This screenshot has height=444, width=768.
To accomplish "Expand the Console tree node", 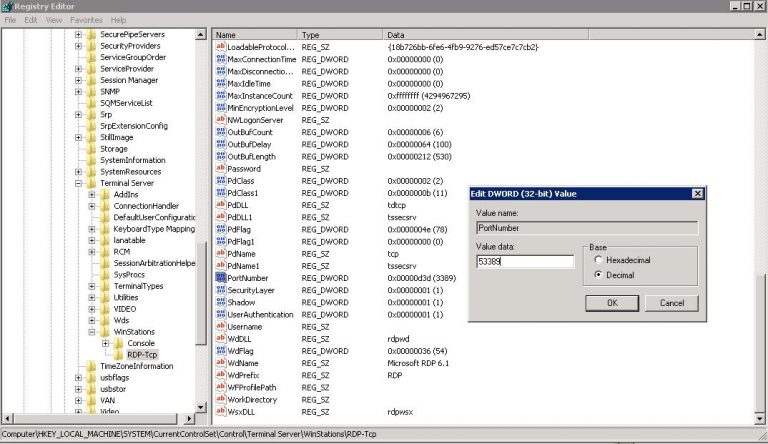I will click(x=105, y=343).
